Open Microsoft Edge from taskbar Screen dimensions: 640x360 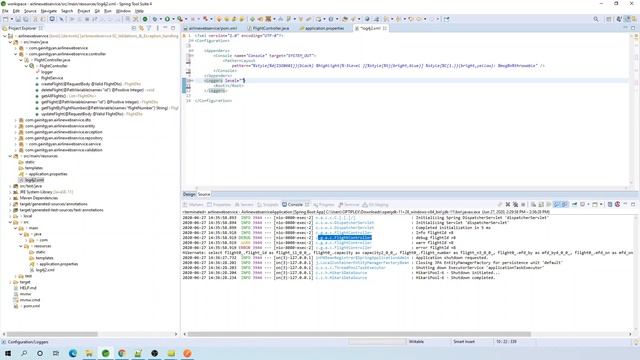tap(73, 353)
